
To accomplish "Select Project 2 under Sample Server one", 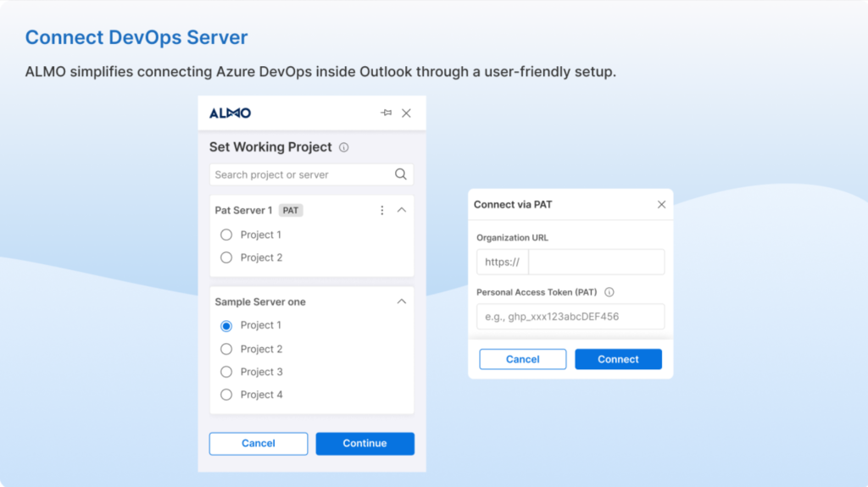I will [x=225, y=349].
